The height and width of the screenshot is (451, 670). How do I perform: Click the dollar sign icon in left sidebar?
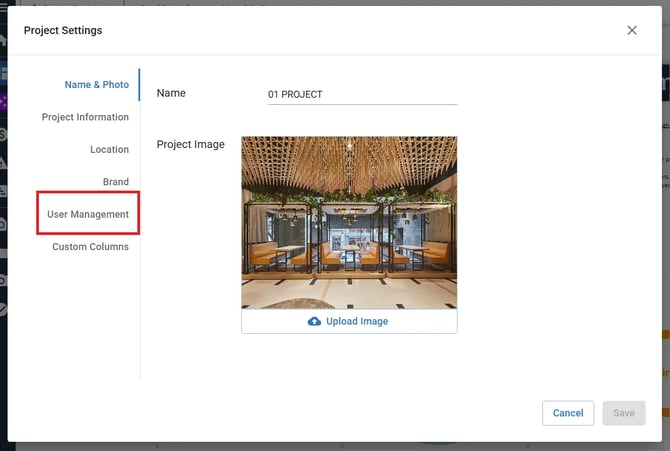click(x=3, y=133)
